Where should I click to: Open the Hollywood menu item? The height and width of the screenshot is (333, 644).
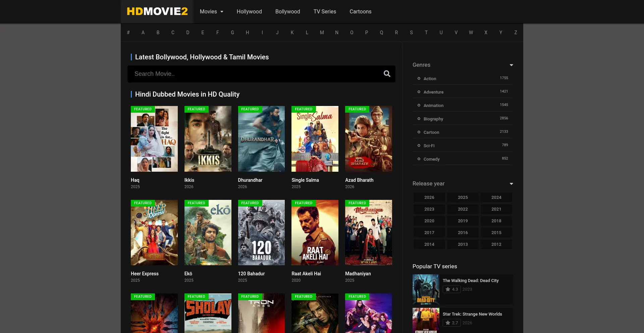[249, 11]
